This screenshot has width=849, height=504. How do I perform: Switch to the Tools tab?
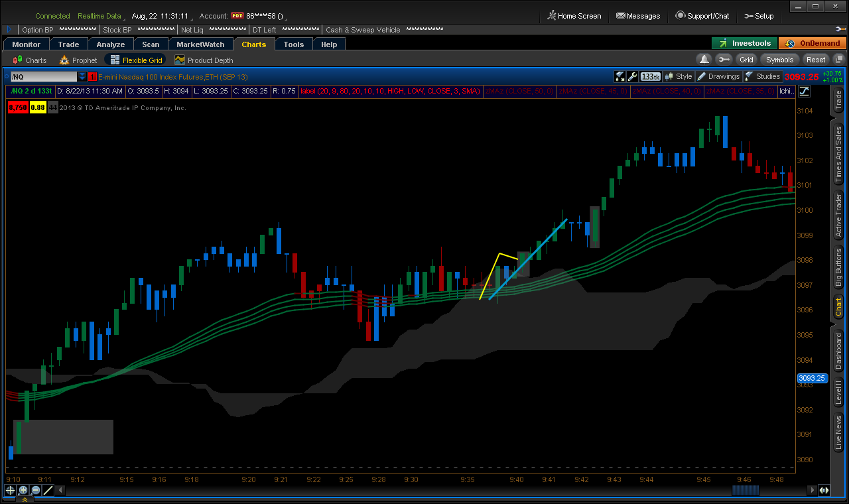click(293, 44)
